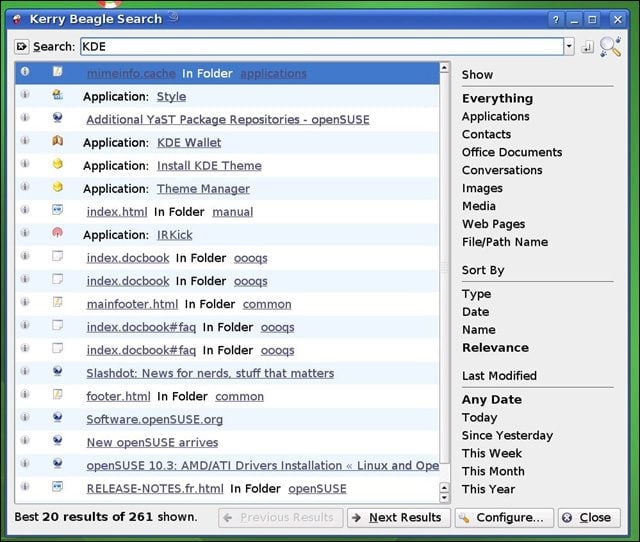Filter results by Office Documents
640x542 pixels.
[x=512, y=152]
